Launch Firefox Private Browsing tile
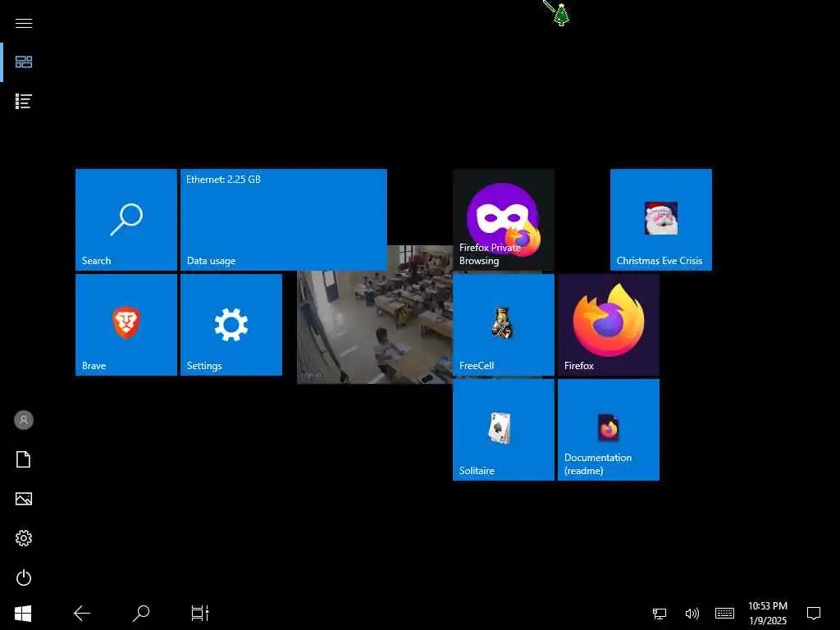The image size is (840, 630). point(504,220)
